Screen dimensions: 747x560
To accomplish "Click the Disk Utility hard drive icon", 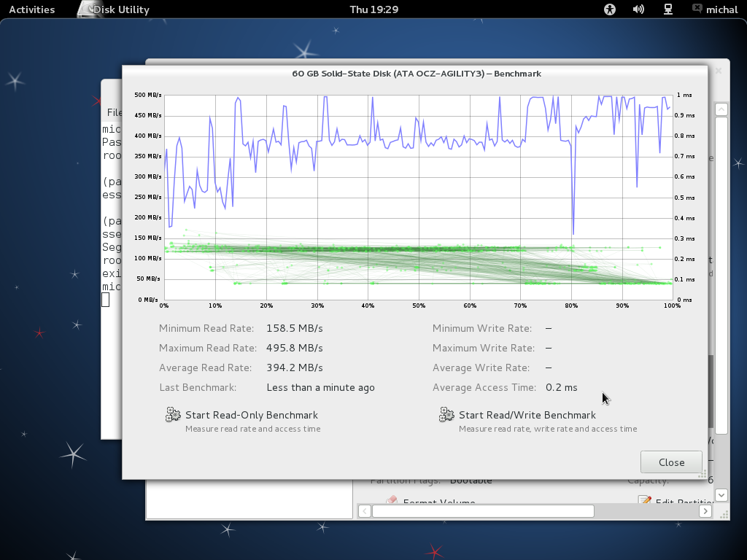I will click(x=88, y=9).
